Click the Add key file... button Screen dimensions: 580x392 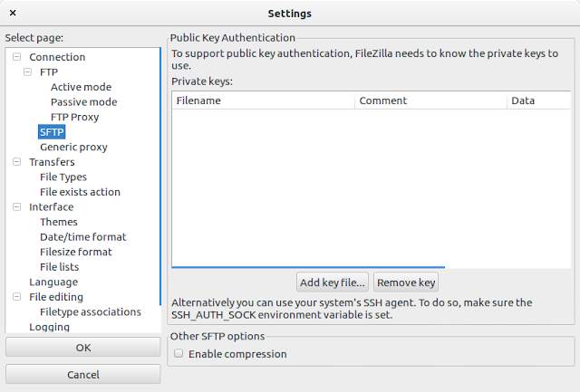coord(333,282)
